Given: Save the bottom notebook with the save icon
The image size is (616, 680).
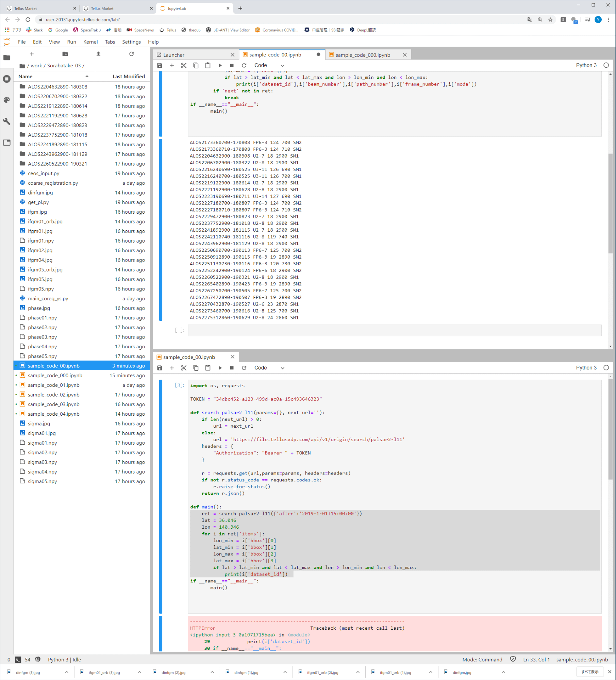Looking at the screenshot, I should (160, 368).
